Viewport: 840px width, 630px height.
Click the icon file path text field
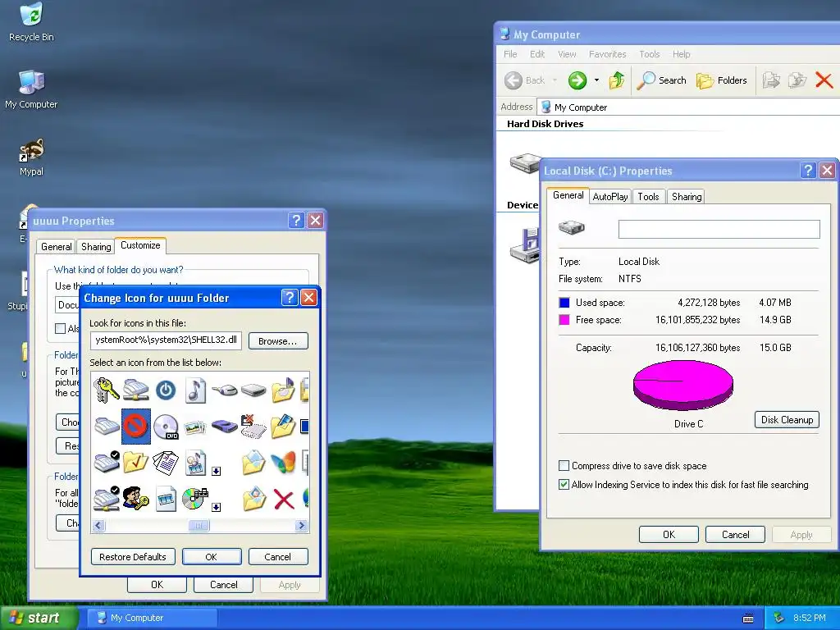pos(166,340)
